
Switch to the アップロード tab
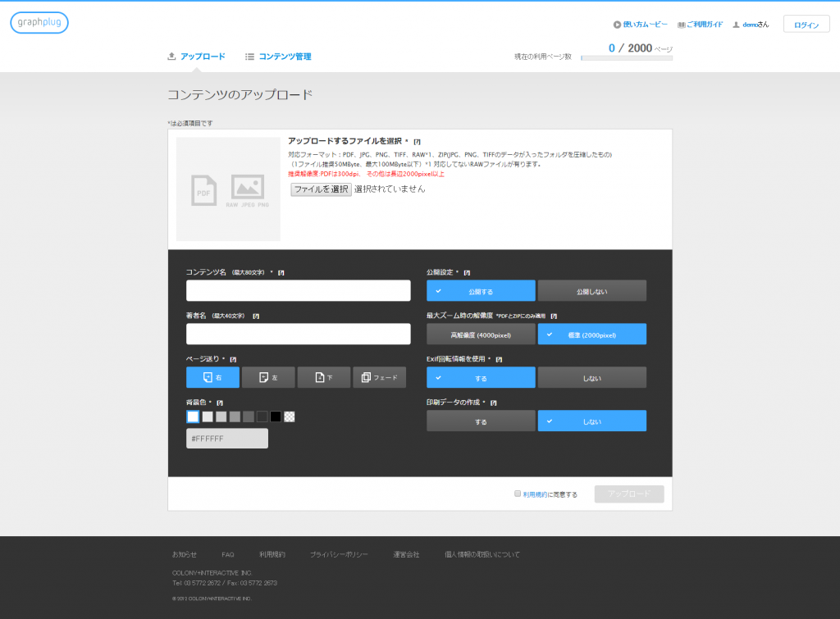[x=196, y=57]
